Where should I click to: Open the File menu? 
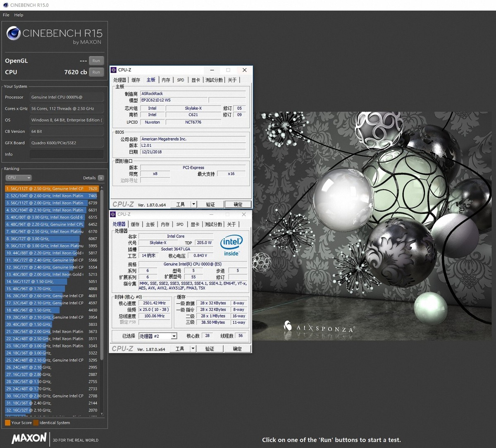tap(6, 15)
